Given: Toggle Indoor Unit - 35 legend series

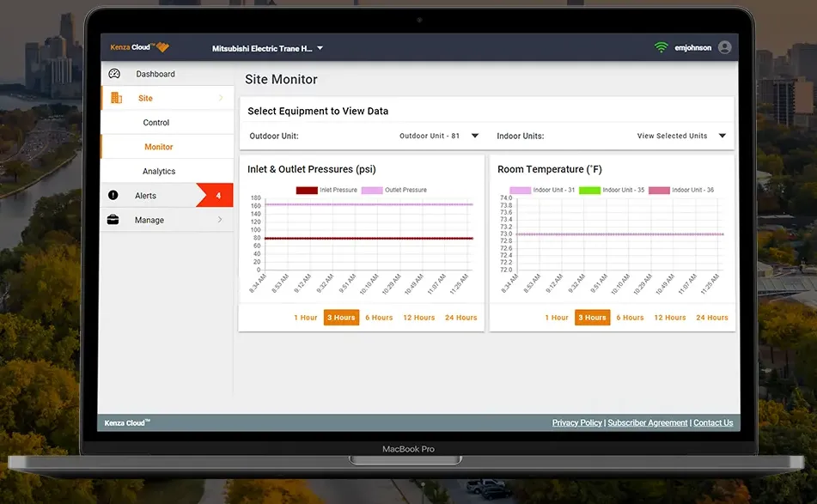Looking at the screenshot, I should [611, 190].
